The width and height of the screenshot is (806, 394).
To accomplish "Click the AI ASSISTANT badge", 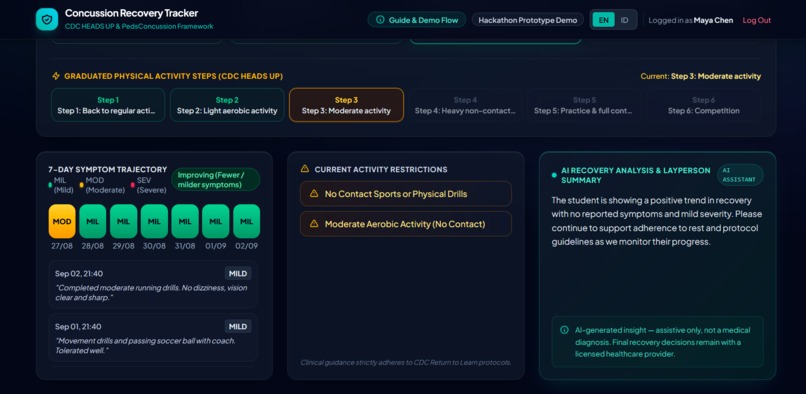I will pos(740,175).
